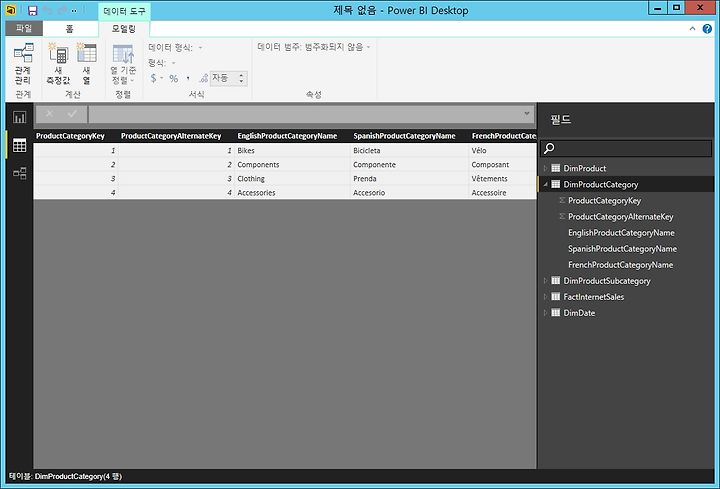Select the ProductCategoryKey field
This screenshot has width=720, height=489.
click(x=604, y=200)
